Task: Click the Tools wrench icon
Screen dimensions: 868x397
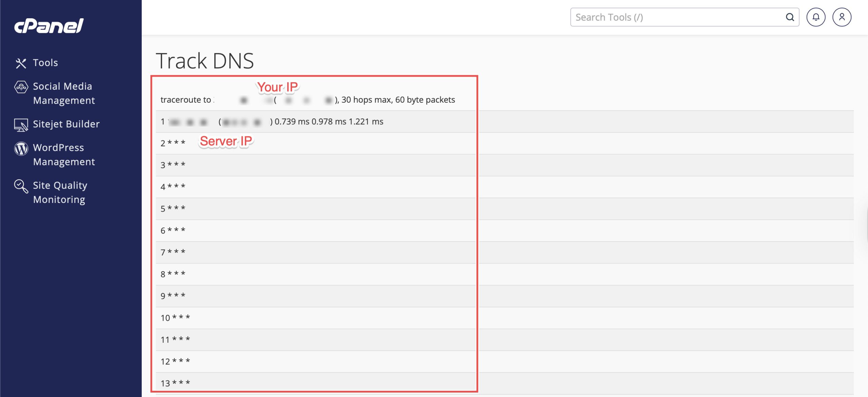Action: click(21, 63)
